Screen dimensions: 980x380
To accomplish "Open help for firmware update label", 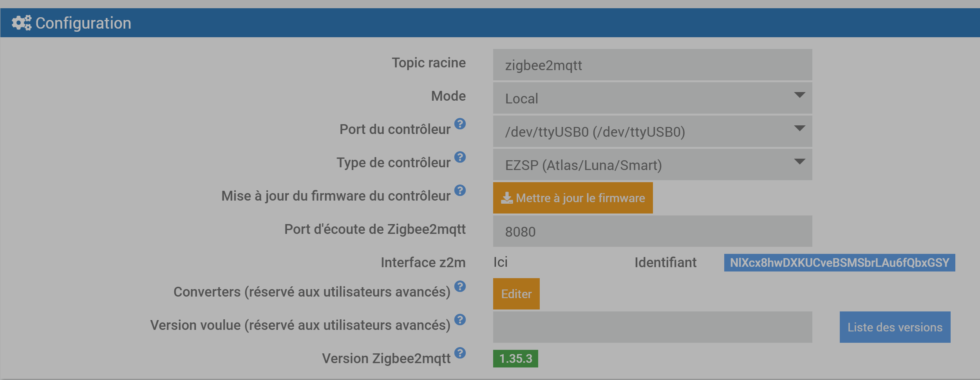I will pyautogui.click(x=460, y=190).
